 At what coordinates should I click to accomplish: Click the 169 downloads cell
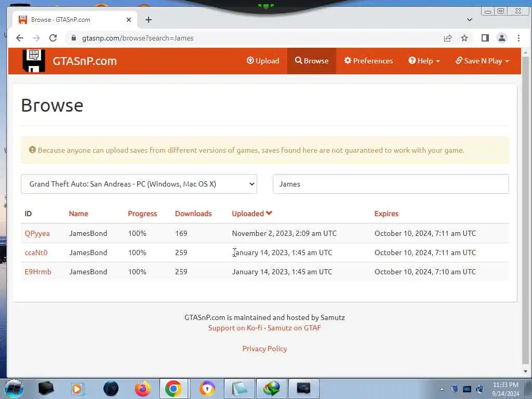181,233
